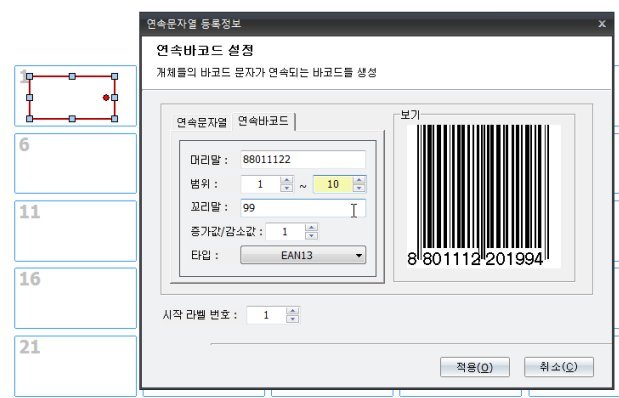Select label cell number 16
619x398 pixels.
pyautogui.click(x=75, y=298)
